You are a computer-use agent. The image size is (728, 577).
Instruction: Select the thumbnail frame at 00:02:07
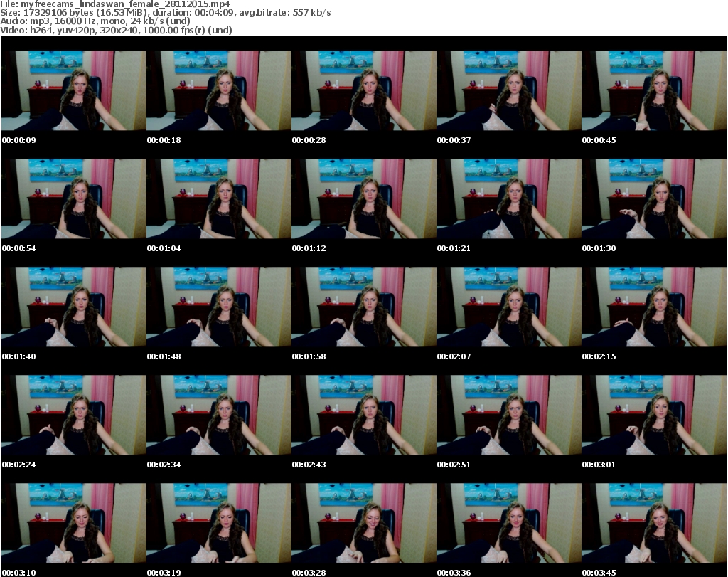coord(509,307)
